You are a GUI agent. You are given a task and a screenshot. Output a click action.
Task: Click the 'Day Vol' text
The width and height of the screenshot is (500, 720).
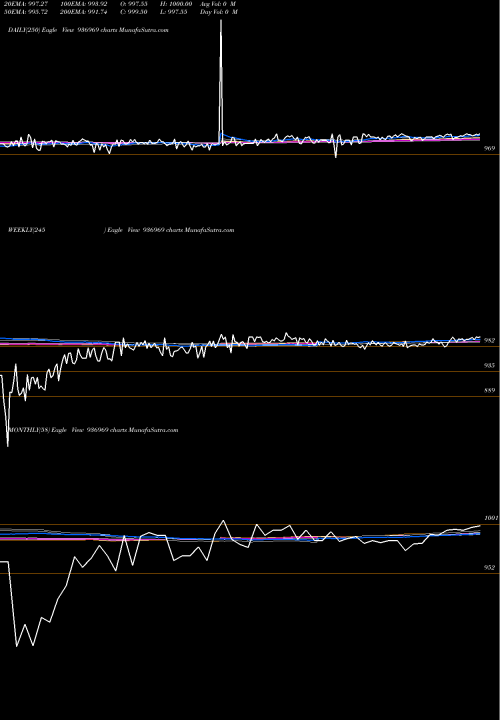(x=219, y=12)
